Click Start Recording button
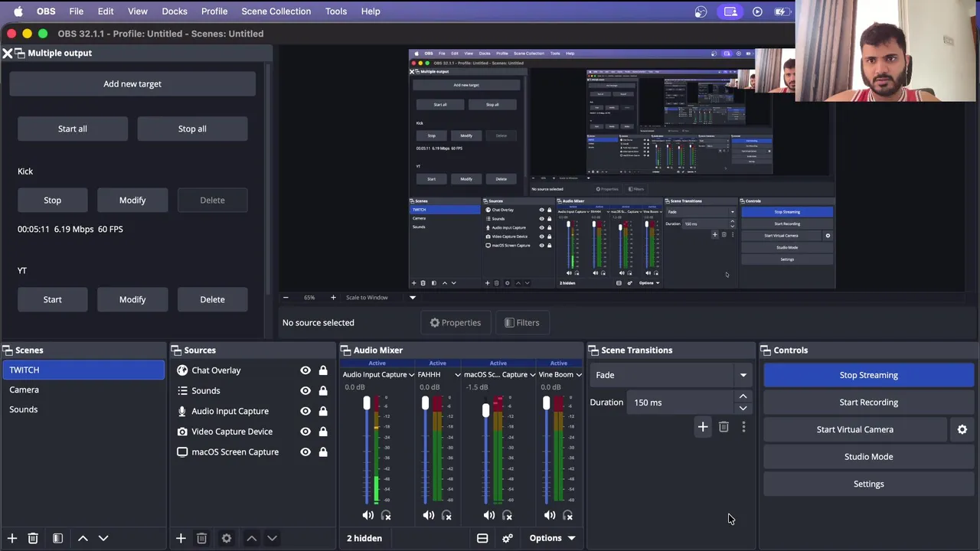The width and height of the screenshot is (980, 551). click(868, 403)
